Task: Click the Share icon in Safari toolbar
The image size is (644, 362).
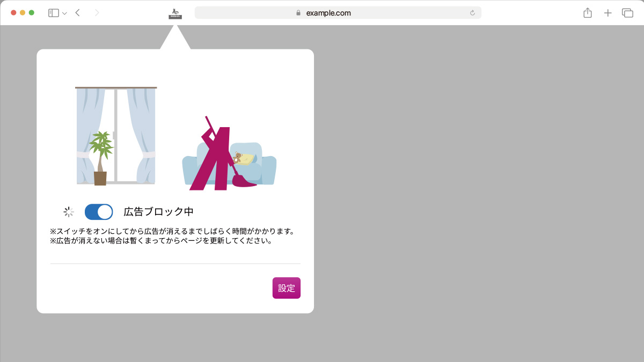Action: tap(587, 12)
